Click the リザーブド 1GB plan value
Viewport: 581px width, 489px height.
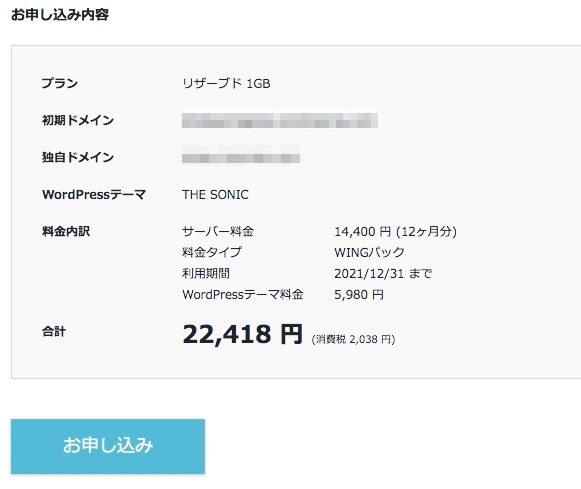click(226, 83)
